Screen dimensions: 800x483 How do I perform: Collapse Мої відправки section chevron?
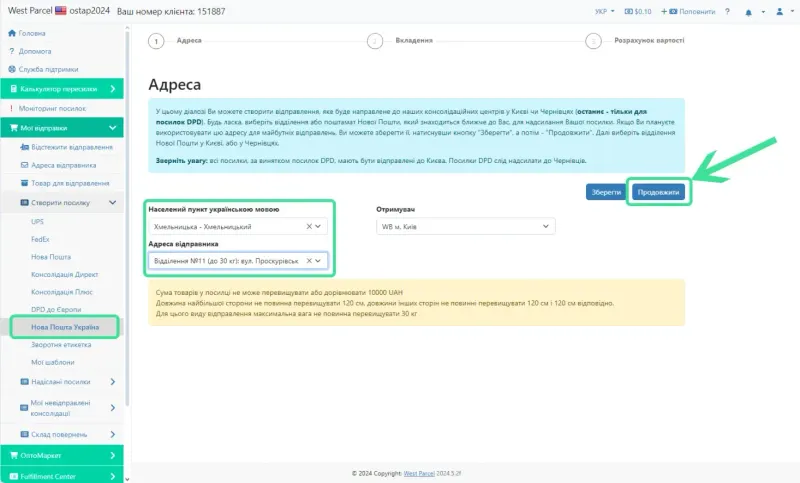[x=112, y=128]
